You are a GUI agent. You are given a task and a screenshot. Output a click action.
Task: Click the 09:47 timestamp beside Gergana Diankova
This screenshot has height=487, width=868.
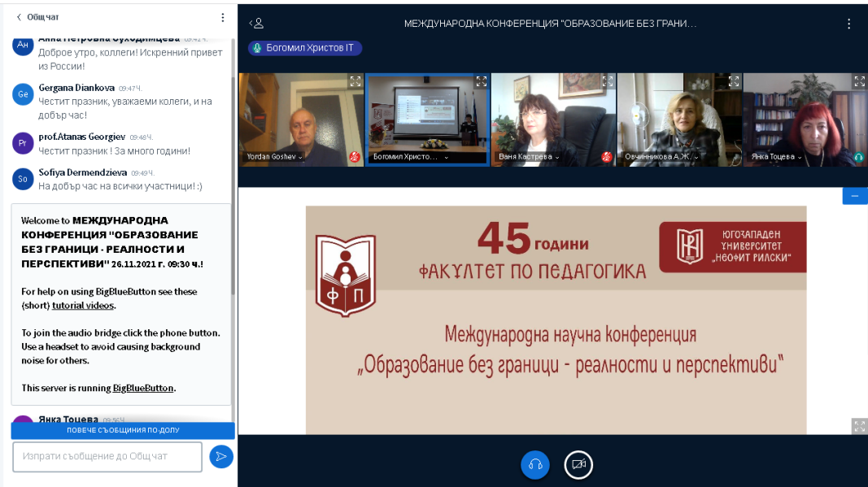tap(130, 89)
